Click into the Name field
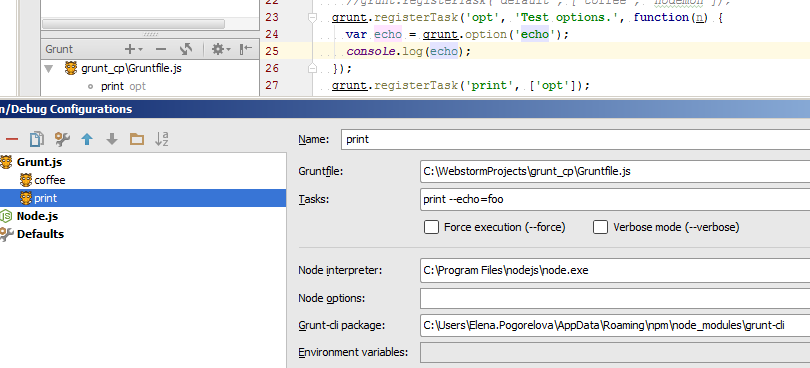810x368 pixels. click(575, 139)
